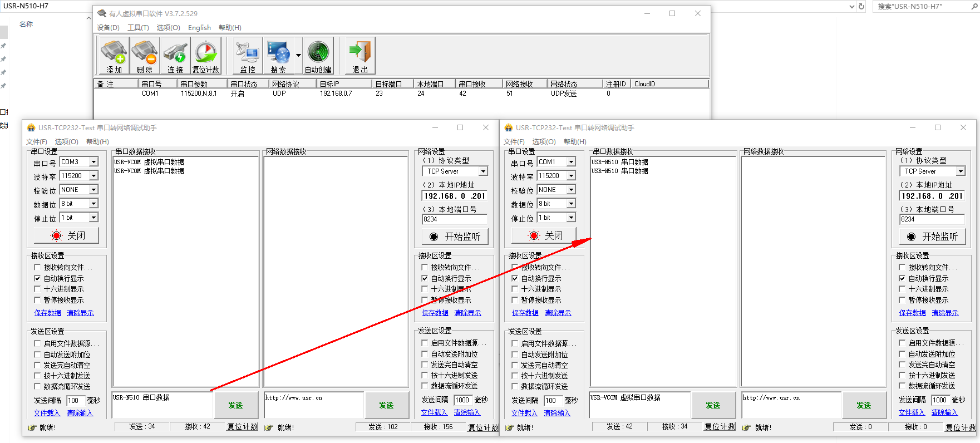
Task: Open the 设备(D) menu
Action: pos(108,28)
